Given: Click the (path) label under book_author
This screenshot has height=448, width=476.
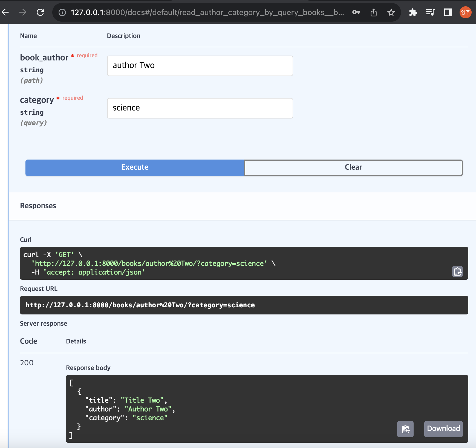Looking at the screenshot, I should (32, 80).
